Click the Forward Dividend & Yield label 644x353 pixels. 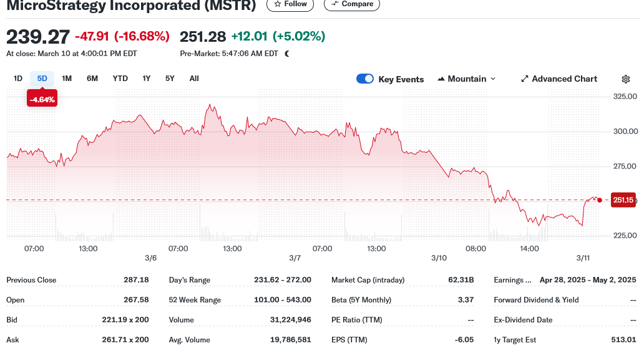(536, 300)
